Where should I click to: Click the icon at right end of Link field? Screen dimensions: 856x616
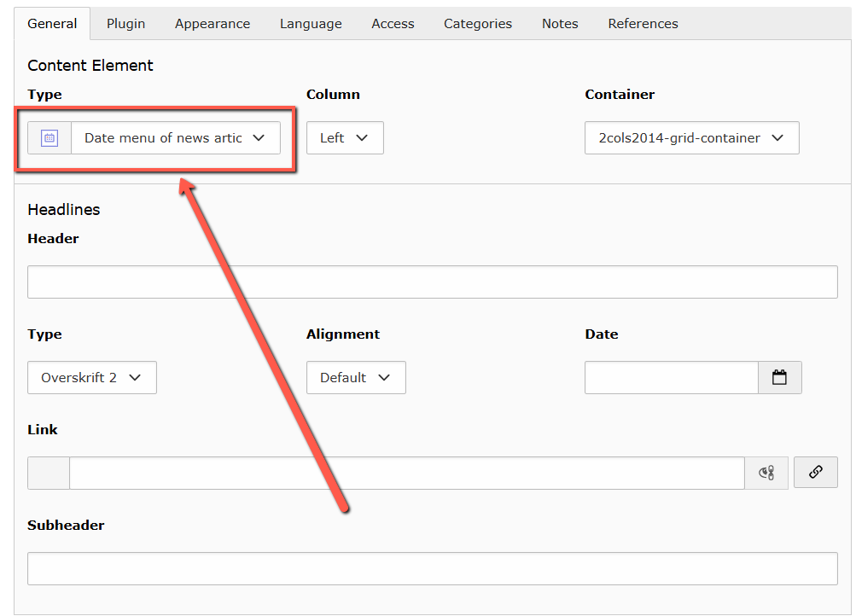pyautogui.click(x=766, y=473)
